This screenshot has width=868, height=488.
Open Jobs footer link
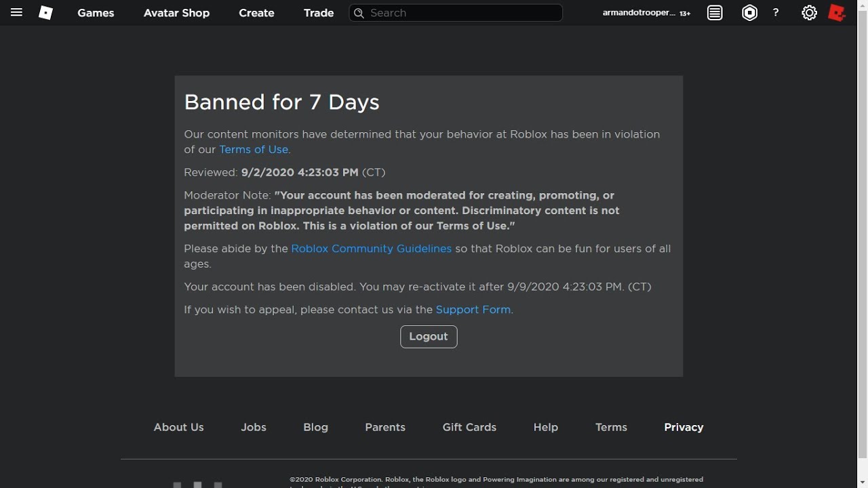click(x=254, y=427)
